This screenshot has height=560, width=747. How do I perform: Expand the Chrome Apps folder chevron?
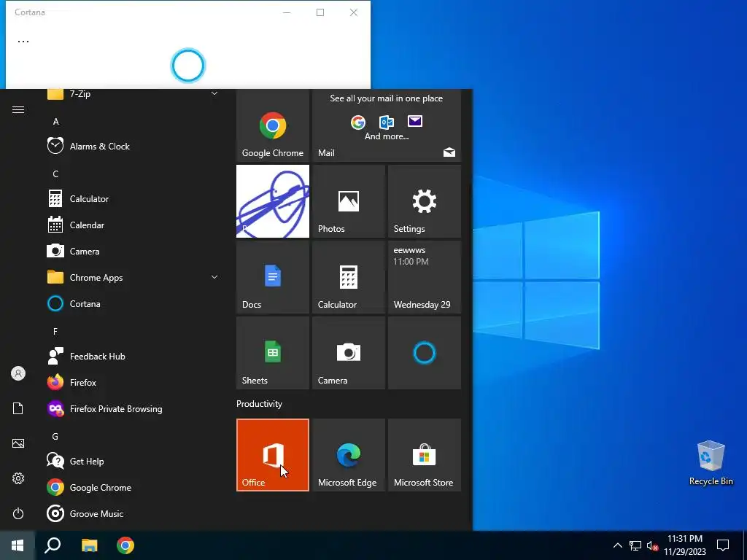(214, 277)
